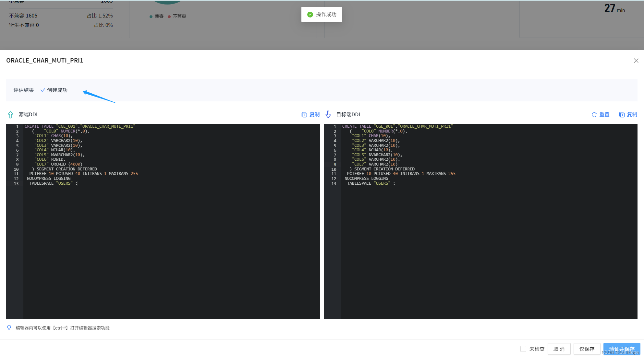
Task: Click the down arrow target DDL icon
Action: click(328, 115)
